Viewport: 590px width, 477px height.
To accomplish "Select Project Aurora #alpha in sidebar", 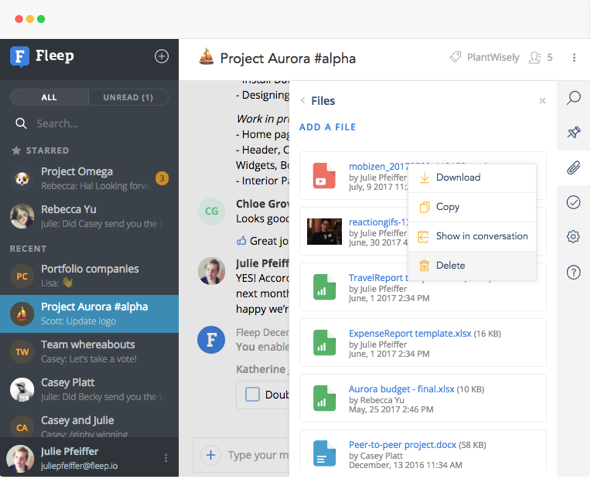I will pyautogui.click(x=89, y=314).
